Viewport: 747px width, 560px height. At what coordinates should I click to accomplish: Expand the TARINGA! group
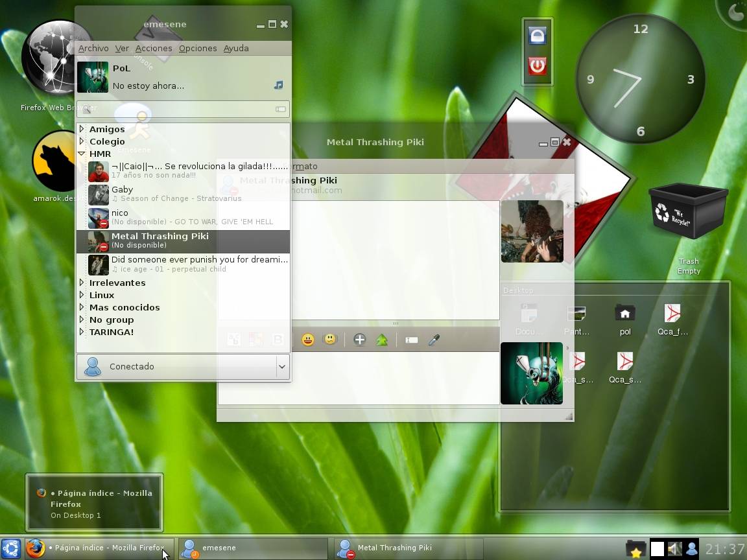[82, 332]
